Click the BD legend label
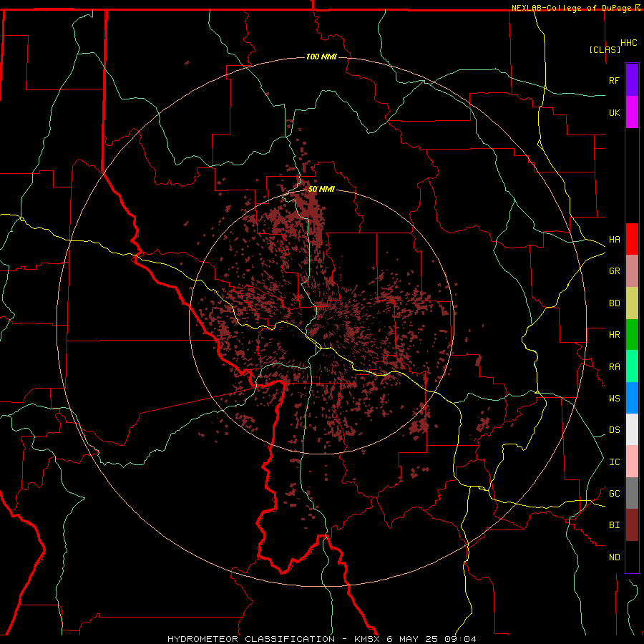The width and height of the screenshot is (644, 644). pyautogui.click(x=615, y=303)
